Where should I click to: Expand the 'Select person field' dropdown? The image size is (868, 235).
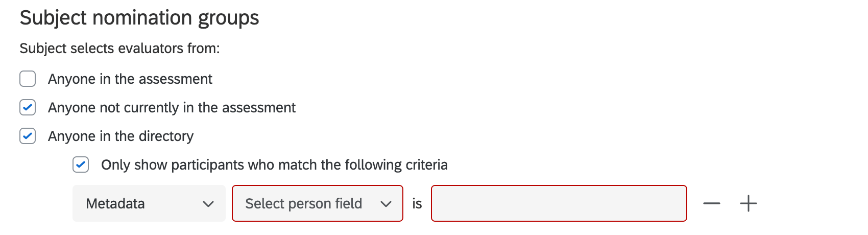317,203
